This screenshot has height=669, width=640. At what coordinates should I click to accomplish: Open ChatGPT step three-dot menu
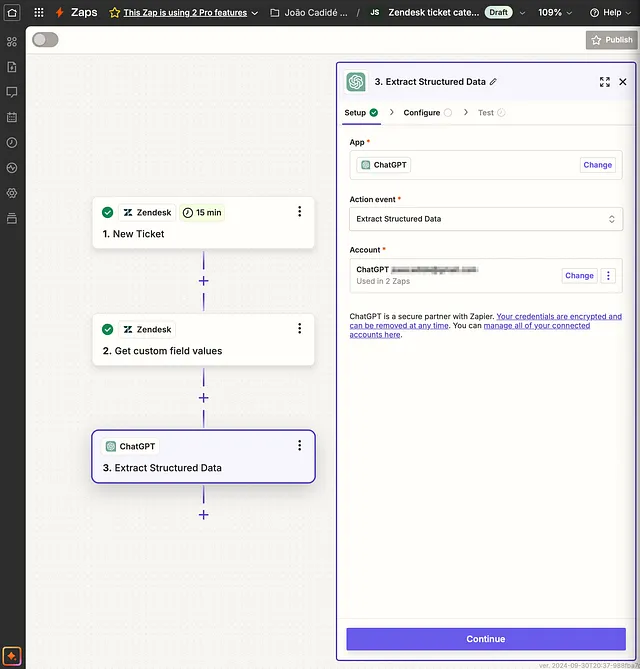[x=300, y=445]
